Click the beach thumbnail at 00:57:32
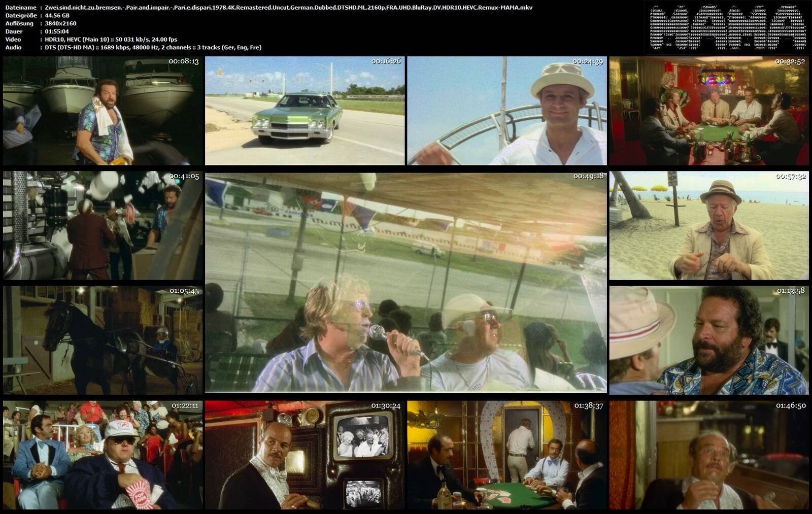The height and width of the screenshot is (514, 812). point(708,225)
